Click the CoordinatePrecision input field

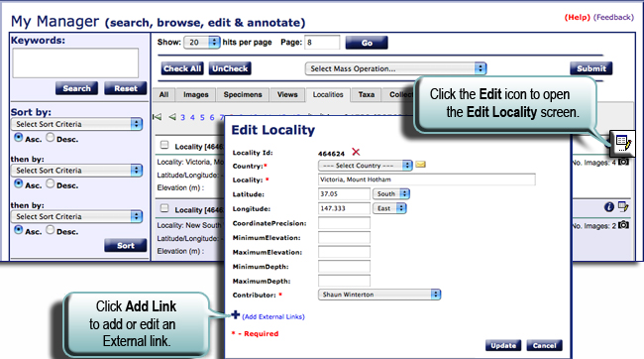click(x=344, y=223)
